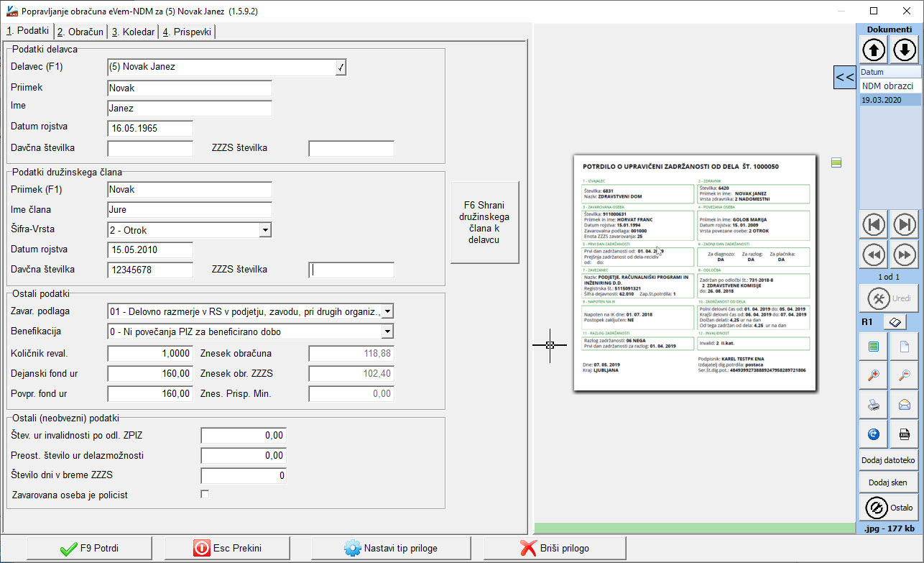Viewport: 924px width, 563px height.
Task: Click family member Datum rojstva 15.05.2010
Action: [x=150, y=250]
